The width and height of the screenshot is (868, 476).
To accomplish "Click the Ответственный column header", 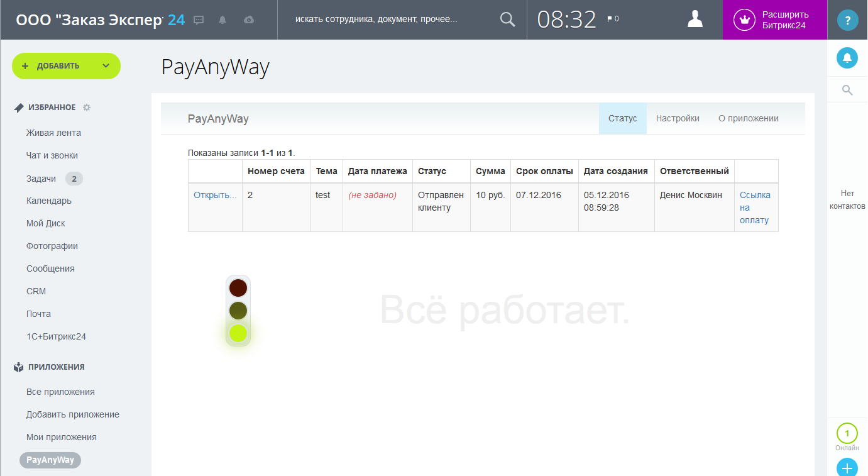I will pos(695,171).
